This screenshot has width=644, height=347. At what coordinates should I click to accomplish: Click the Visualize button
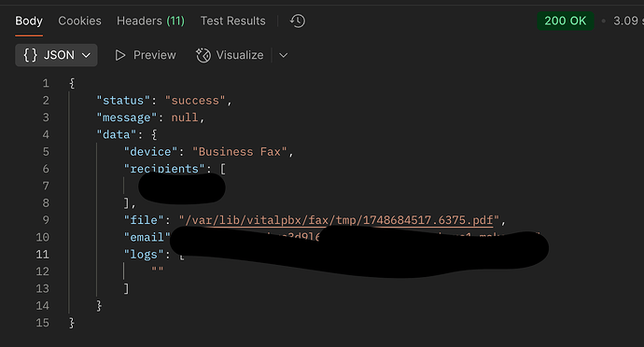(230, 55)
